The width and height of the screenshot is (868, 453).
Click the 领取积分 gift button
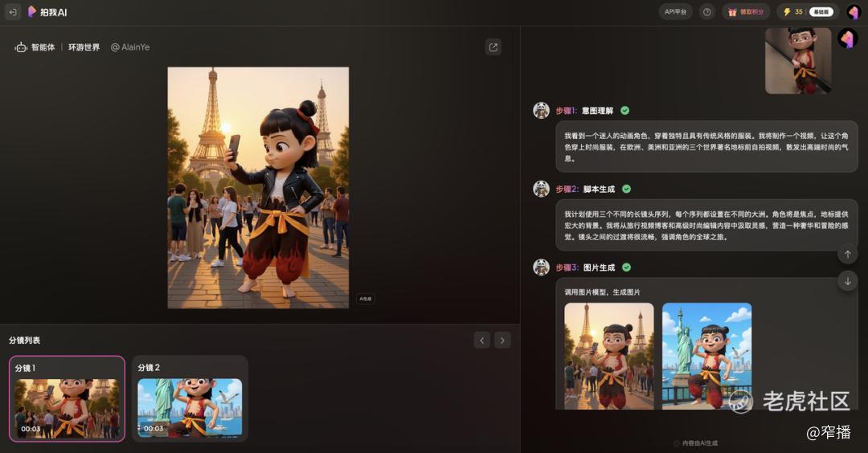[x=746, y=11]
